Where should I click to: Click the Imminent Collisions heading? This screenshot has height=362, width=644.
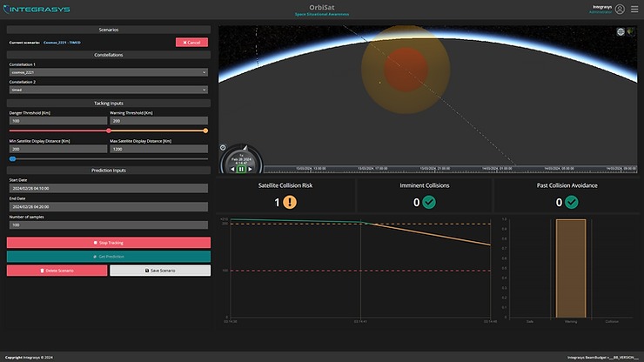(x=425, y=185)
